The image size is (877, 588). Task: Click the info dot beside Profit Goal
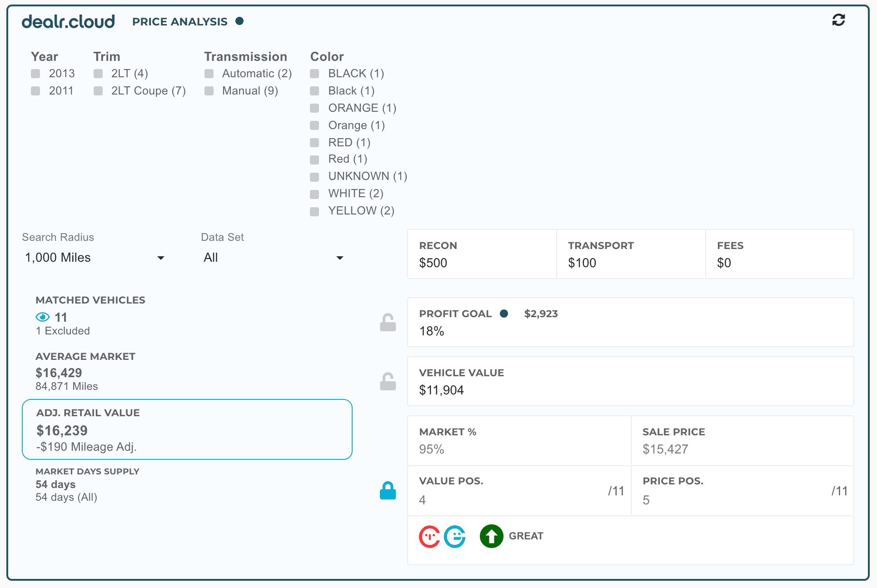click(x=504, y=314)
